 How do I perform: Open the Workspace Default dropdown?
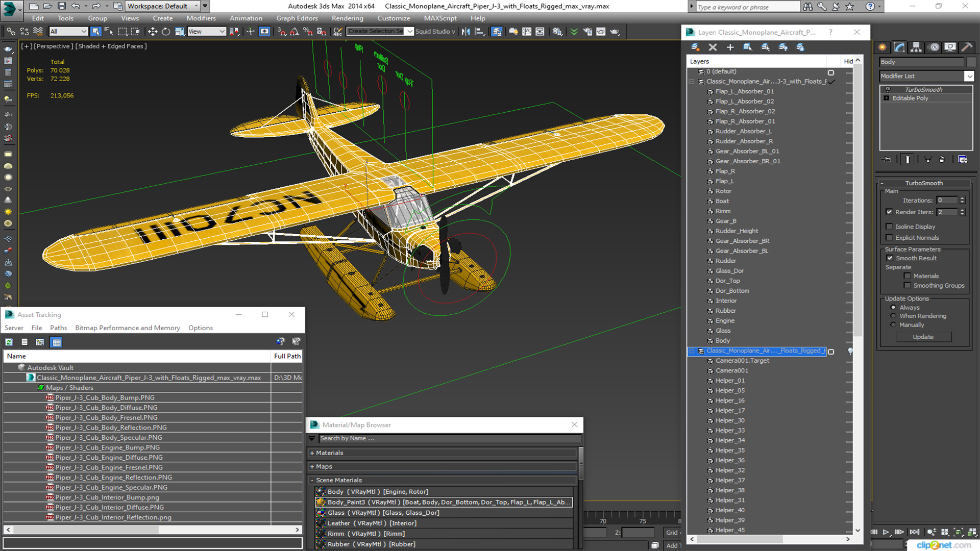click(162, 6)
